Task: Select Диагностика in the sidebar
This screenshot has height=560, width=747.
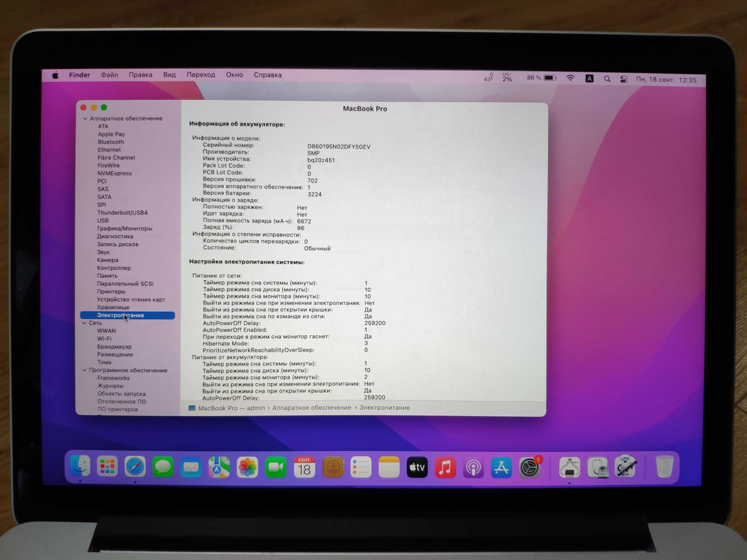Action: click(115, 236)
